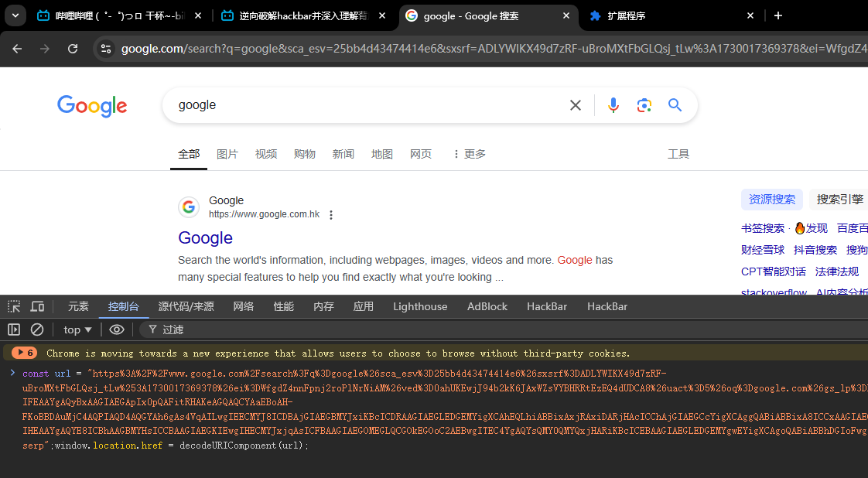868x478 pixels.
Task: Open the Google result title link
Action: click(205, 237)
